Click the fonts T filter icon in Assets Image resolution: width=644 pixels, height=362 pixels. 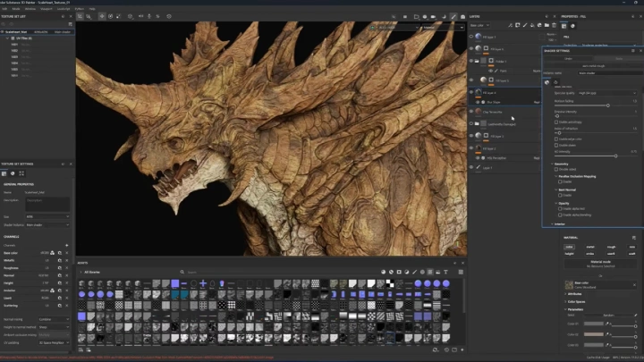(x=445, y=272)
